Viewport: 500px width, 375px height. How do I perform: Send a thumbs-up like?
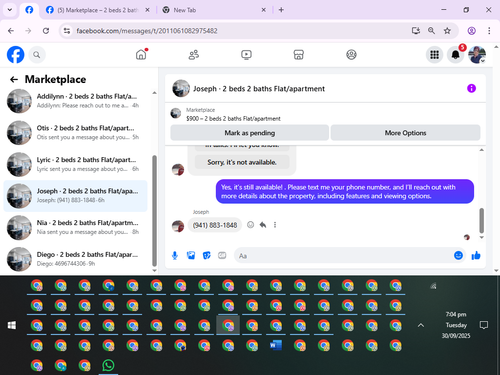click(x=476, y=255)
